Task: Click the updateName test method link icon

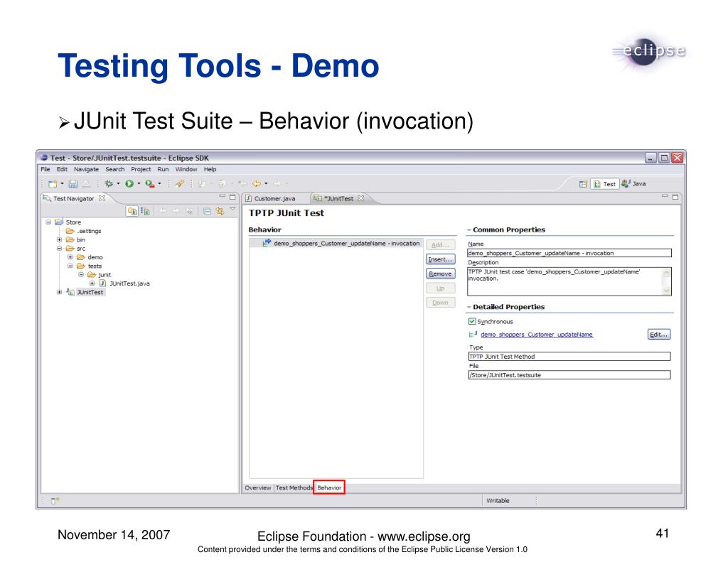Action: click(473, 334)
